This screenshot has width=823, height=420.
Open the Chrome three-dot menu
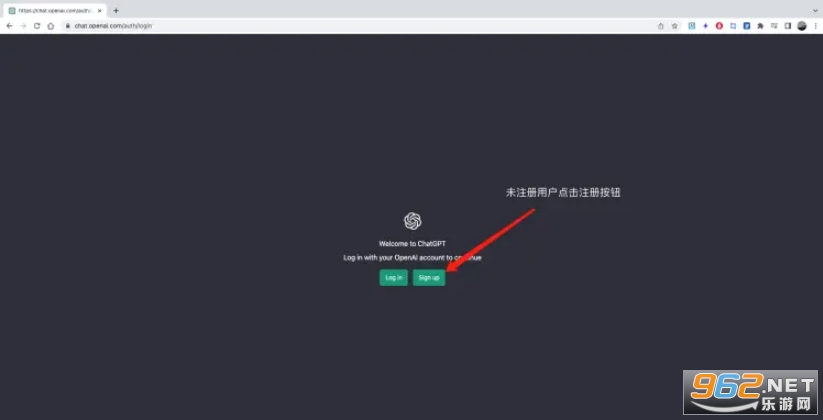pos(815,26)
